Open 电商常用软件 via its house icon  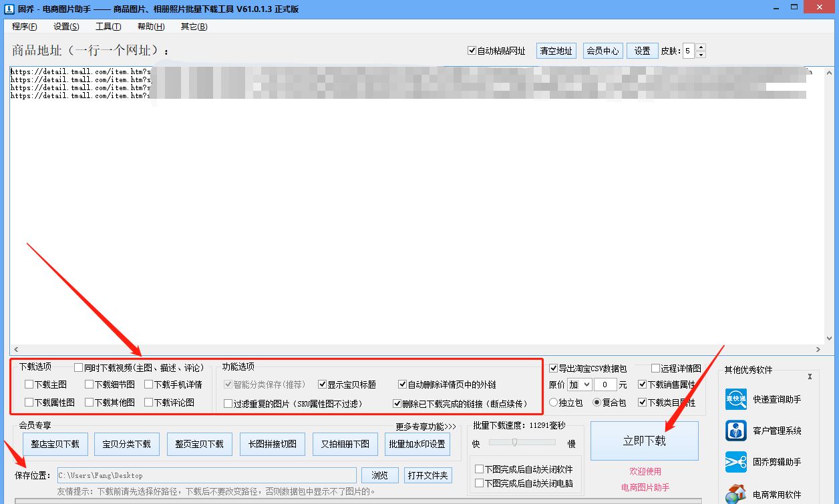tap(735, 494)
